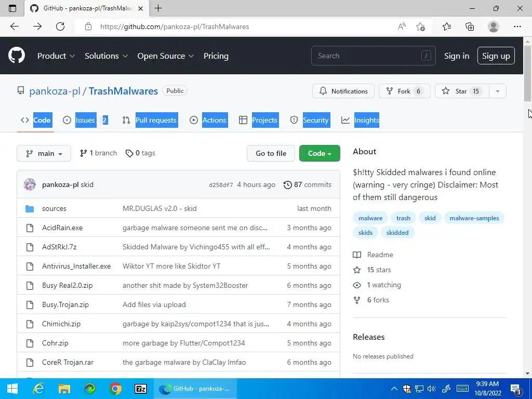532x399 pixels.
Task: Open the Star lists dropdown arrow
Action: tap(497, 91)
